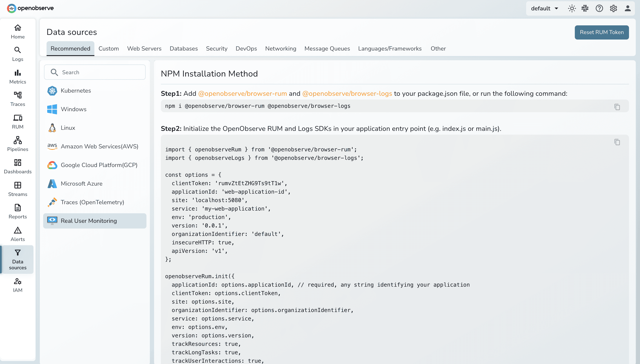Open the RUM sidebar icon
This screenshot has width=640, height=364.
click(17, 118)
